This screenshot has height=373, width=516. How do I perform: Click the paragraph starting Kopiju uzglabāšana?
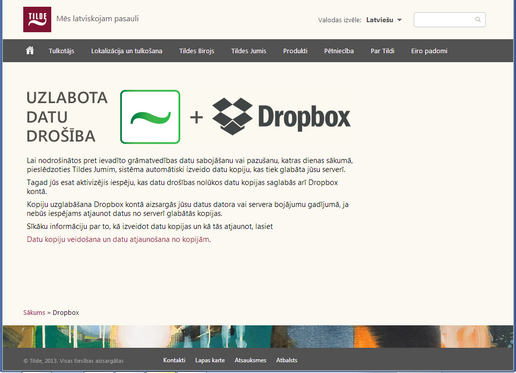[x=188, y=209]
